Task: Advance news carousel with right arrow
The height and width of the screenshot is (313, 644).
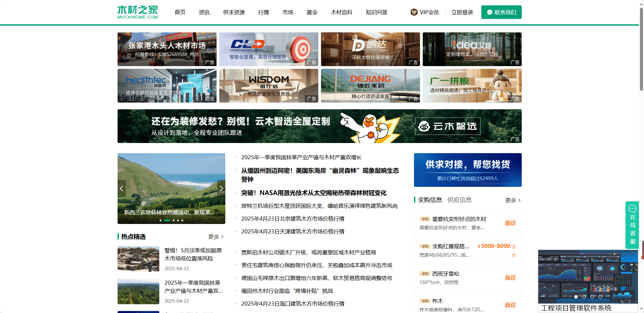Action: (x=221, y=189)
